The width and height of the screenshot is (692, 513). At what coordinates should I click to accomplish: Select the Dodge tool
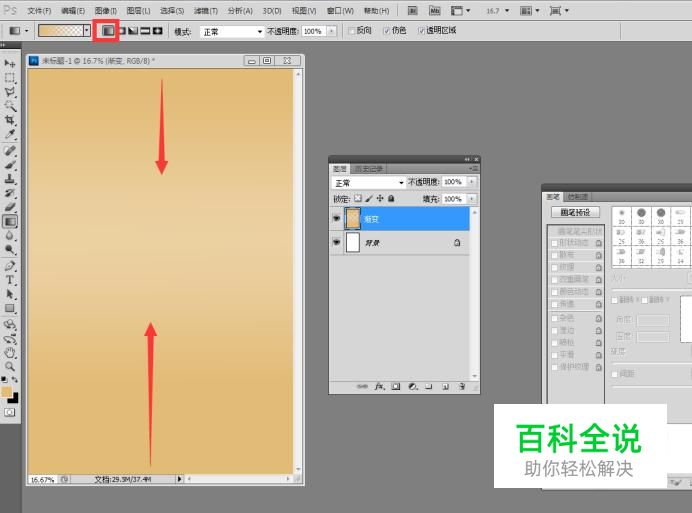click(9, 249)
